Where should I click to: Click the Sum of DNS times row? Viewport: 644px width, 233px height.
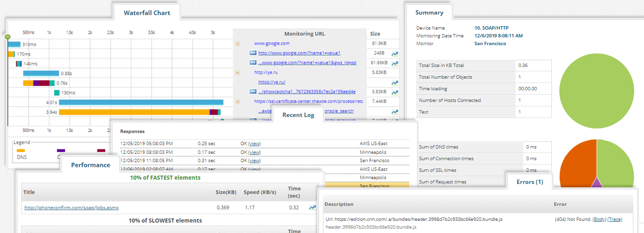[483, 147]
